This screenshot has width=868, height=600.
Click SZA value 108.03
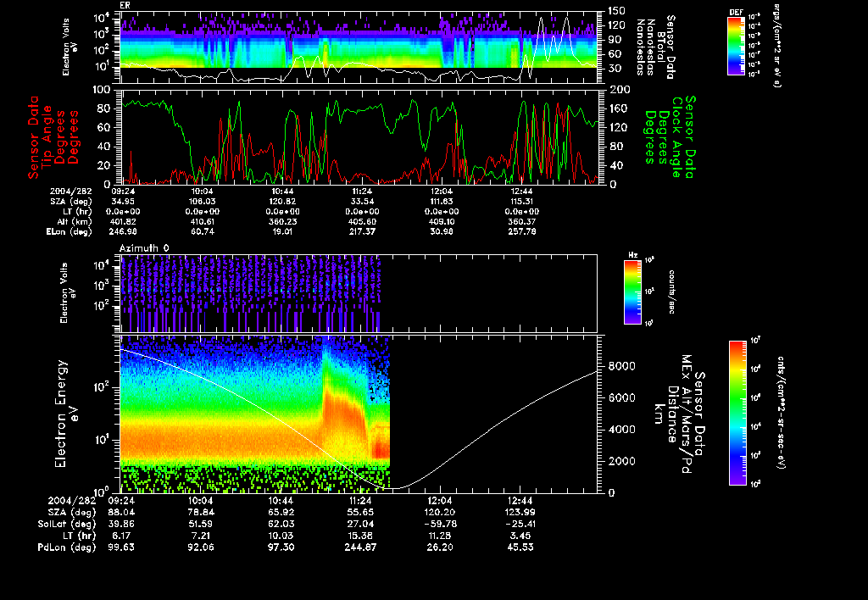pyautogui.click(x=203, y=202)
